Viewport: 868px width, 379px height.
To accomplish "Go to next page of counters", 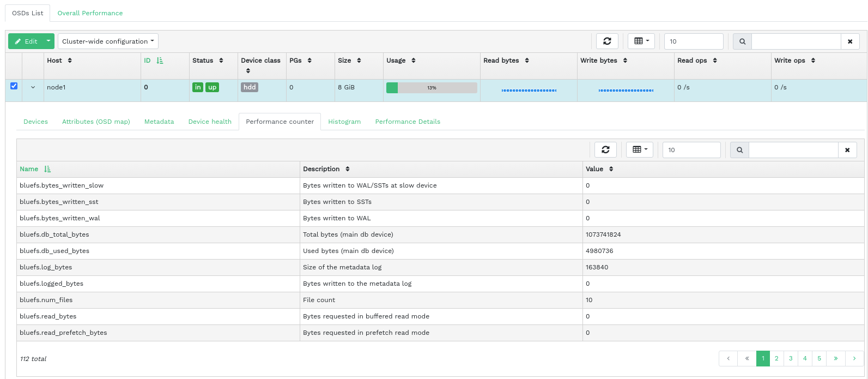I will tap(854, 358).
